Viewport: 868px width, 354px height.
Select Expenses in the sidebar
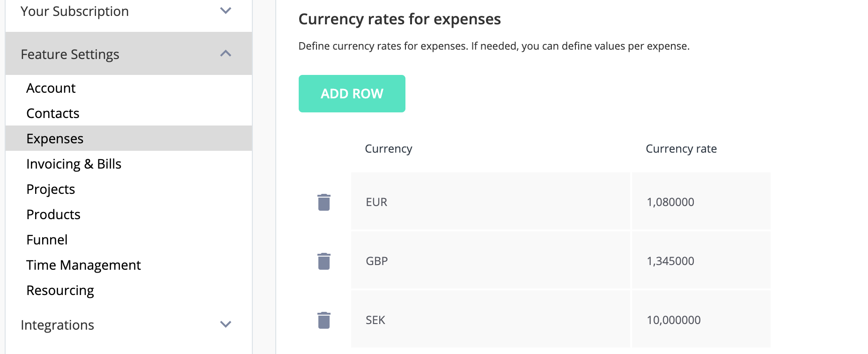(x=129, y=138)
